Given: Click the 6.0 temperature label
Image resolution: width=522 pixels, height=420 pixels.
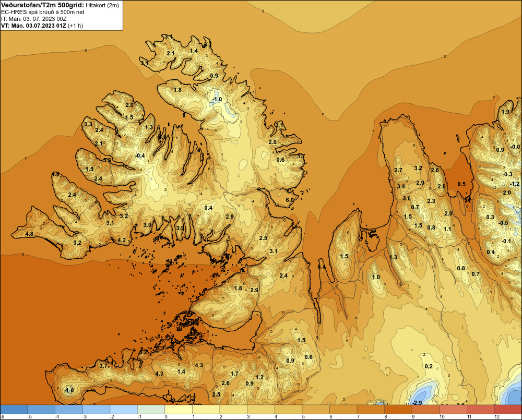Looking at the screenshot, I should pyautogui.click(x=290, y=200).
